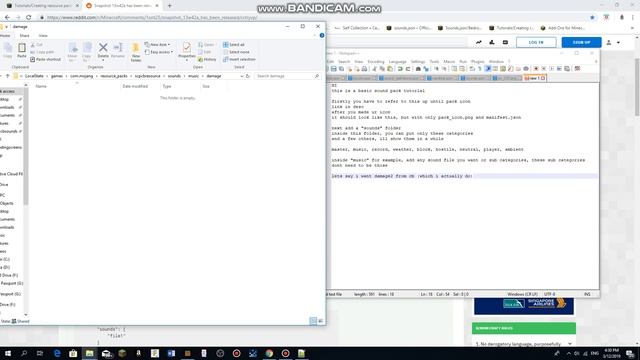Click up arrow in Explorer navigation
The height and width of the screenshot is (360, 640).
7,76
